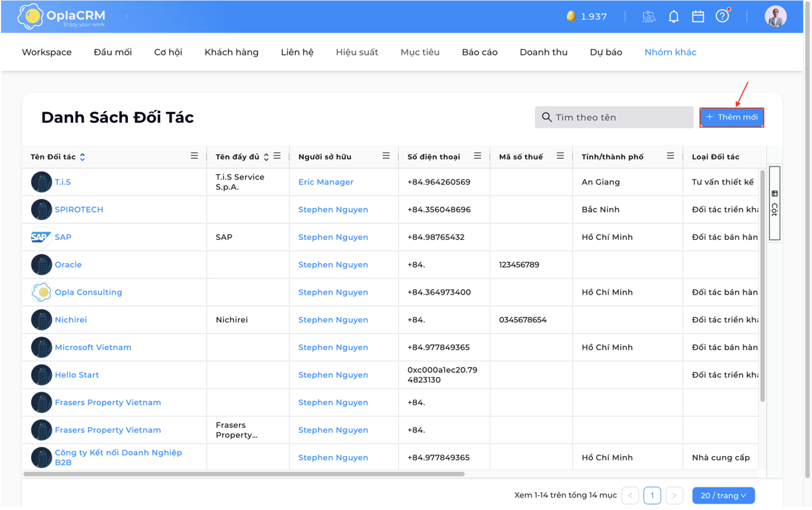Open Doanh thu menu item

(544, 52)
